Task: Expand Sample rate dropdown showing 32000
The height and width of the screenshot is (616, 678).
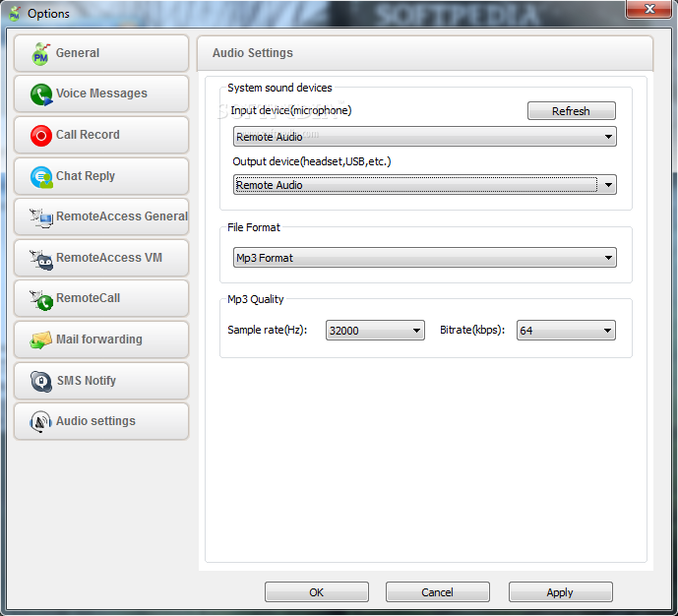Action: point(375,331)
